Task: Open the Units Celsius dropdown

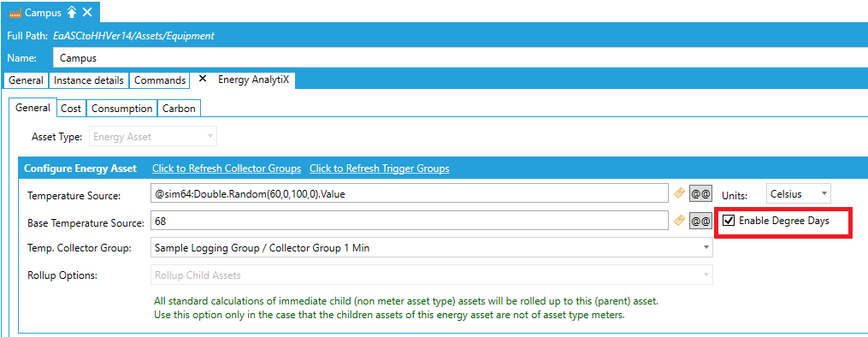Action: tap(798, 193)
